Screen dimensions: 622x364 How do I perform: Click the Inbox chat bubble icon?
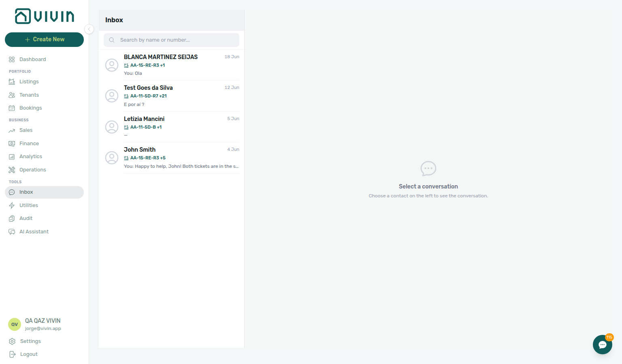(x=12, y=192)
